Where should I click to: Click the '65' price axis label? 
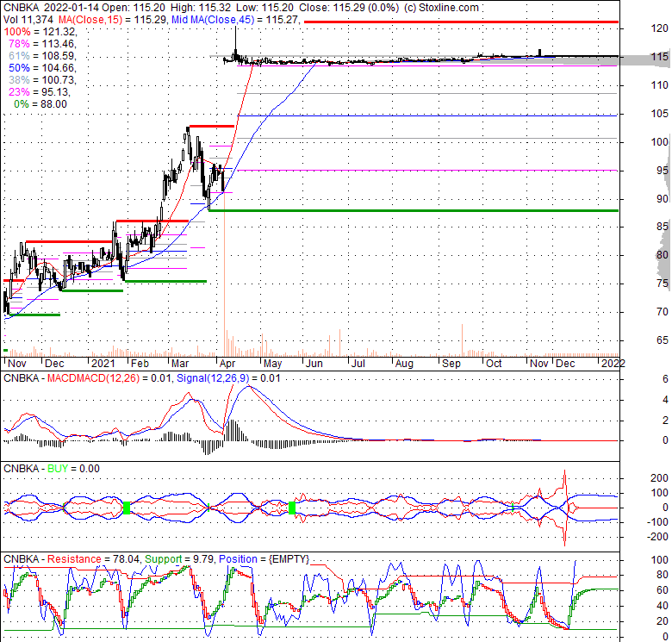click(x=663, y=340)
